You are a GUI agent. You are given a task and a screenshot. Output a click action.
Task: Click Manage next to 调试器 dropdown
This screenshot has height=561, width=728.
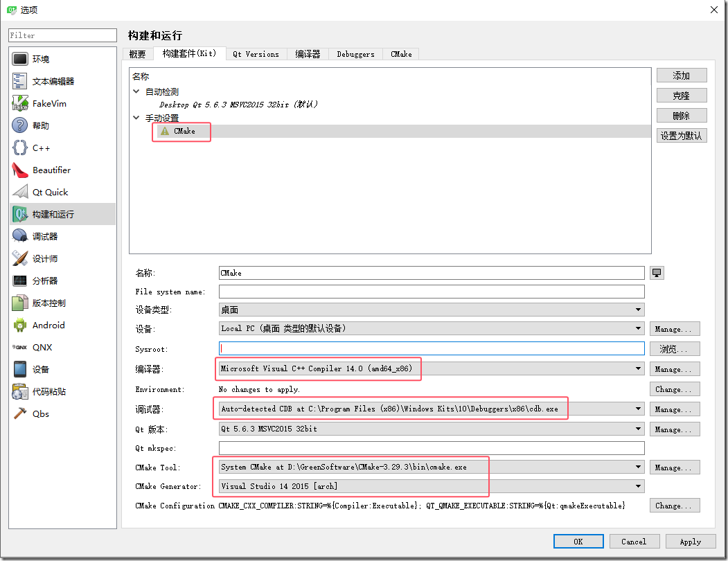coord(675,409)
